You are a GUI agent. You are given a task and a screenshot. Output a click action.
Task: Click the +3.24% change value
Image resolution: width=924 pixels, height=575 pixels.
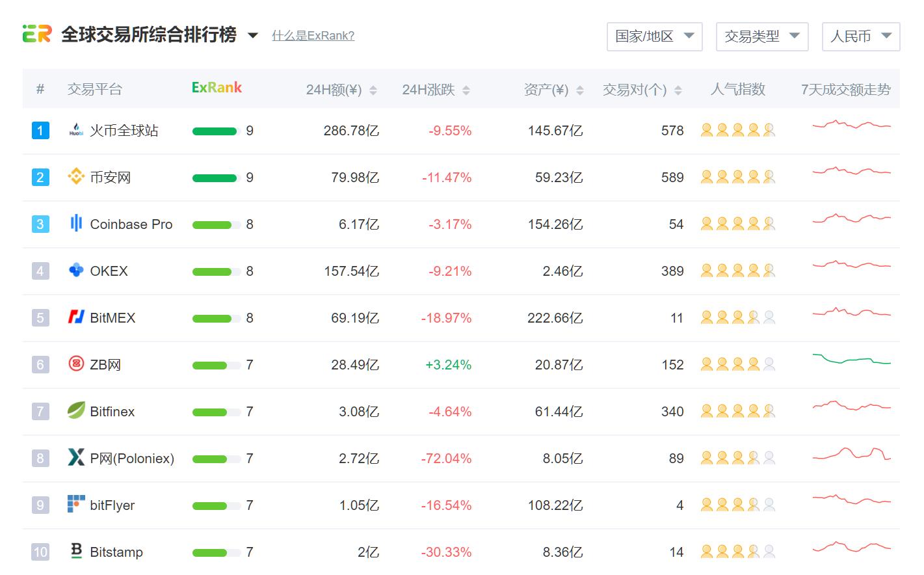448,365
